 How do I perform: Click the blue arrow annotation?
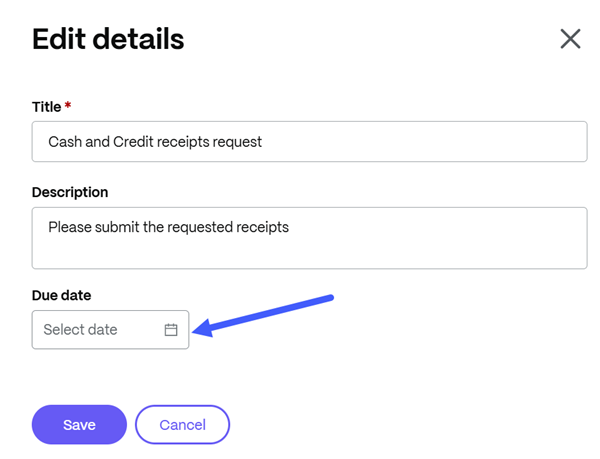tap(262, 316)
